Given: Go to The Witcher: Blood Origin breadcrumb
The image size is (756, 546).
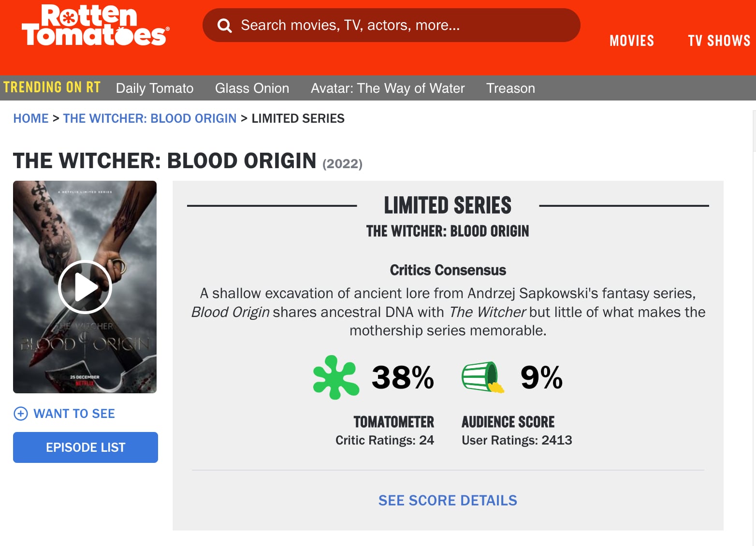Looking at the screenshot, I should [149, 118].
